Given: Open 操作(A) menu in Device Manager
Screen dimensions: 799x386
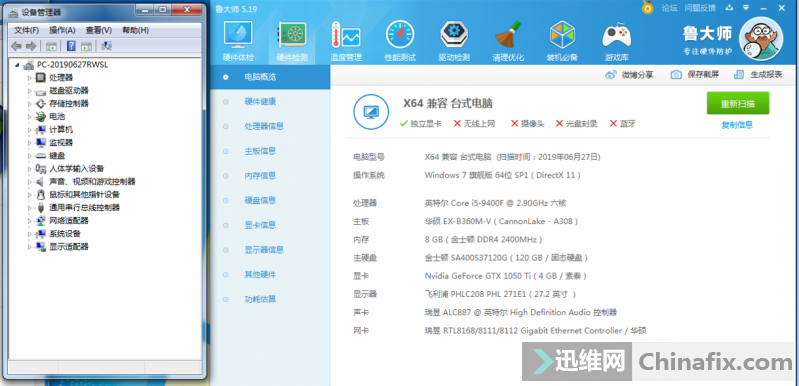Looking at the screenshot, I should pyautogui.click(x=62, y=30).
